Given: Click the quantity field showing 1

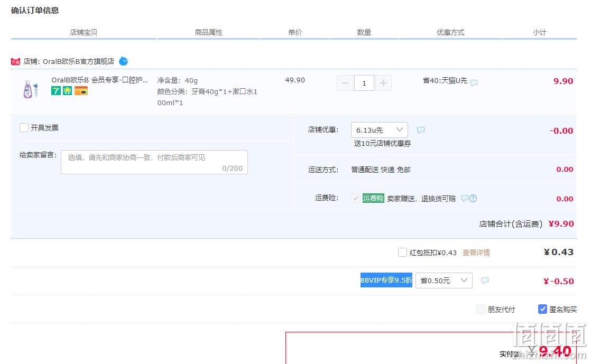Looking at the screenshot, I should tap(364, 83).
